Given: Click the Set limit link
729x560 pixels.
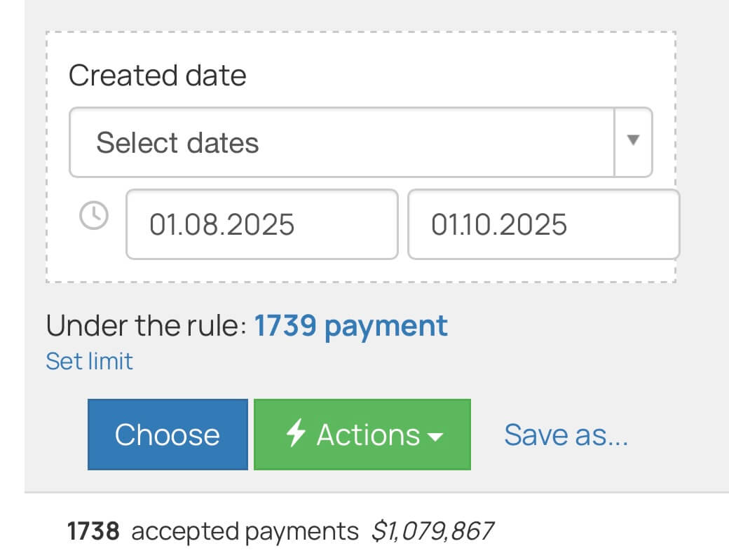Looking at the screenshot, I should click(89, 361).
